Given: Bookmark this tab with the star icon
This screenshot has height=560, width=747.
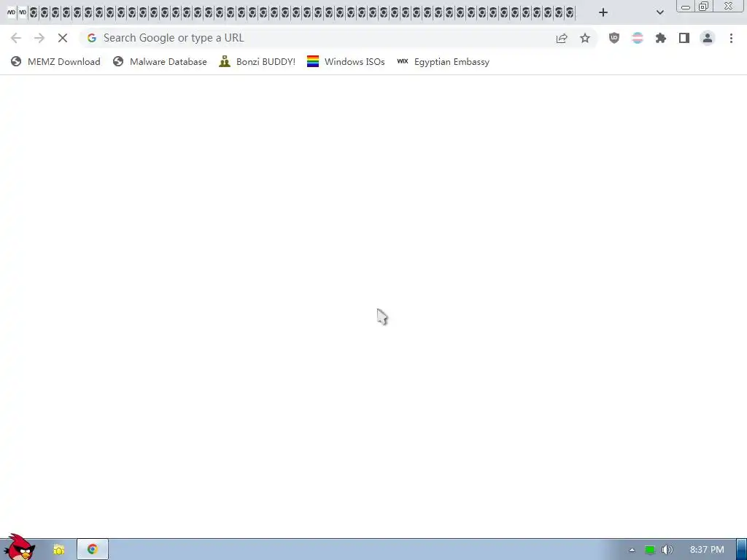Looking at the screenshot, I should point(585,38).
